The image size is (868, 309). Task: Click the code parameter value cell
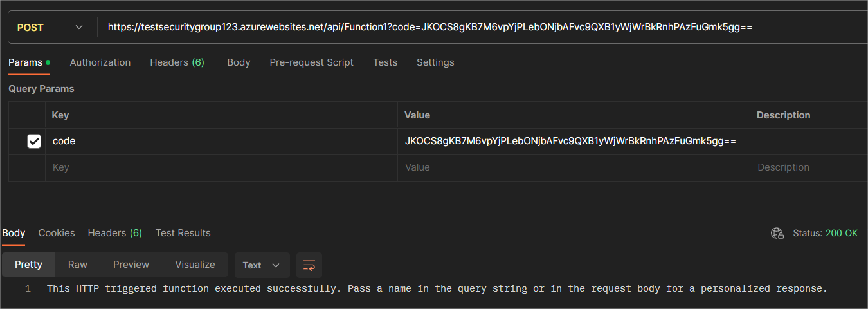(x=572, y=141)
